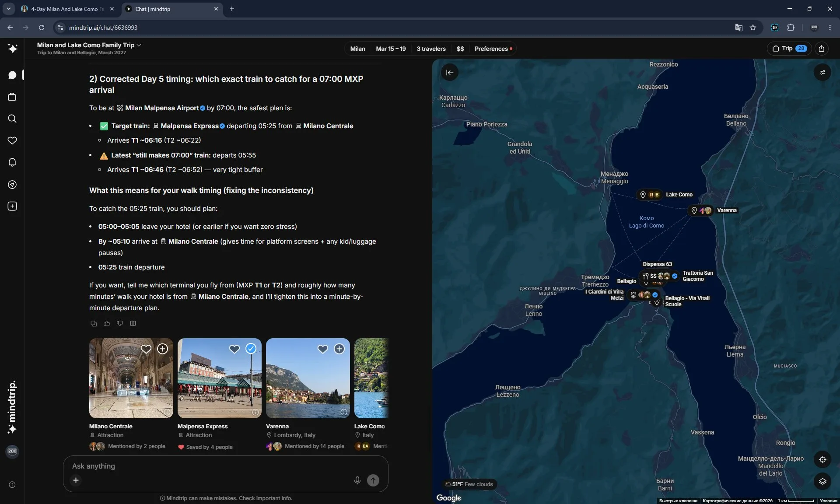The image size is (840, 504).
Task: Toggle heart on Milano Centrale card
Action: pos(146,349)
